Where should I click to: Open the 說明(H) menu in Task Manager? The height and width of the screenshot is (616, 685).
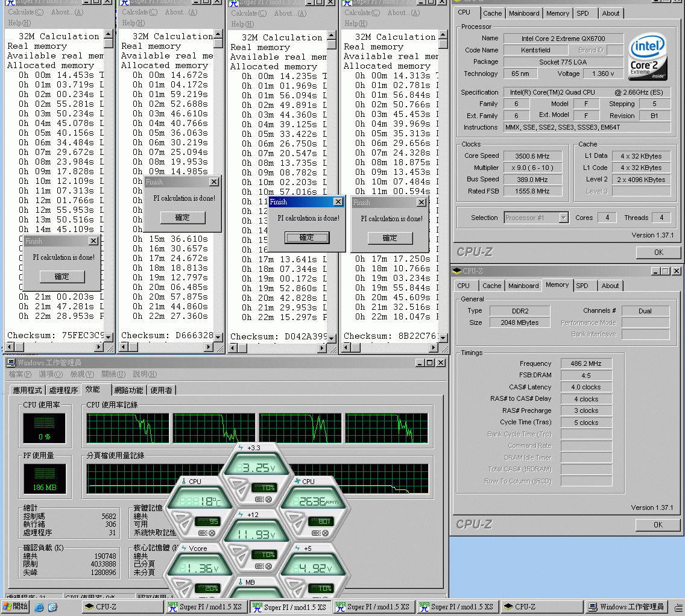click(145, 374)
